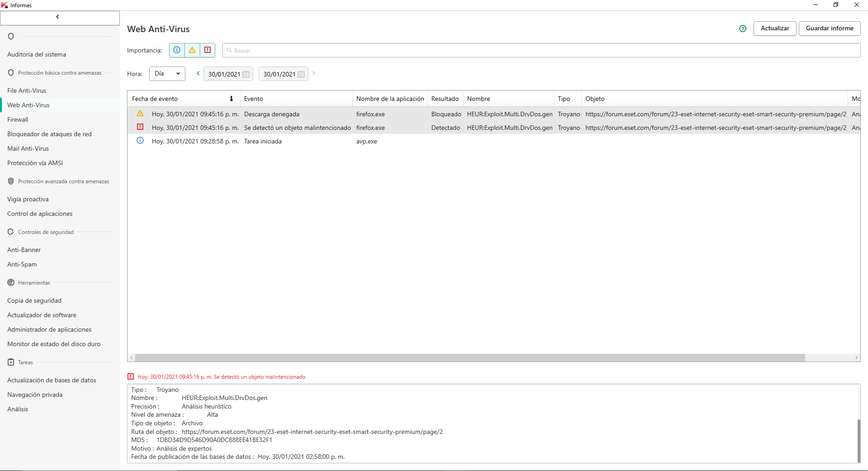Go to the previous day period

coord(198,73)
